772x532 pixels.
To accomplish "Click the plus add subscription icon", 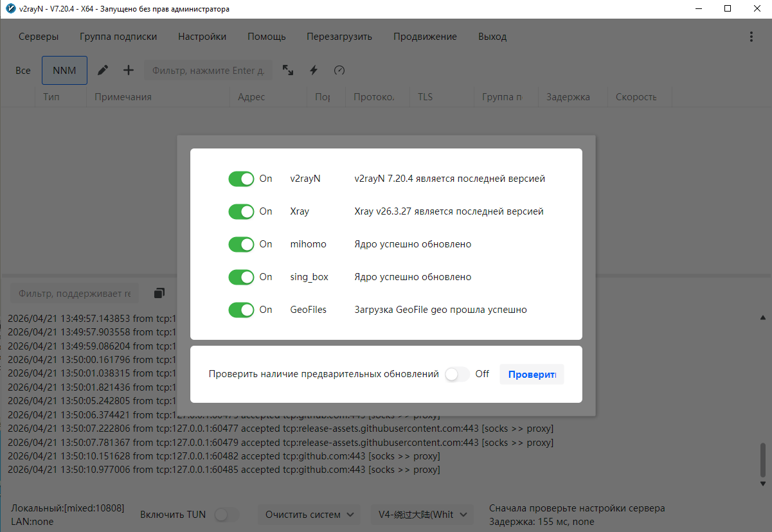I will 129,71.
